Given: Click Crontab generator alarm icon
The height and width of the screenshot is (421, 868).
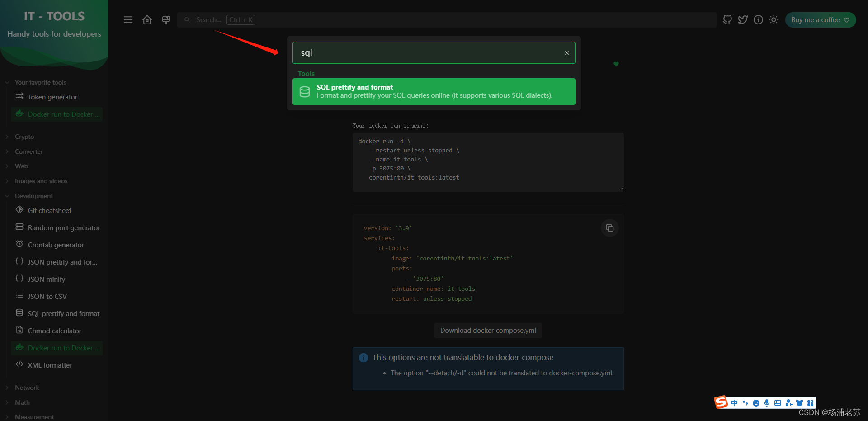Looking at the screenshot, I should (19, 244).
